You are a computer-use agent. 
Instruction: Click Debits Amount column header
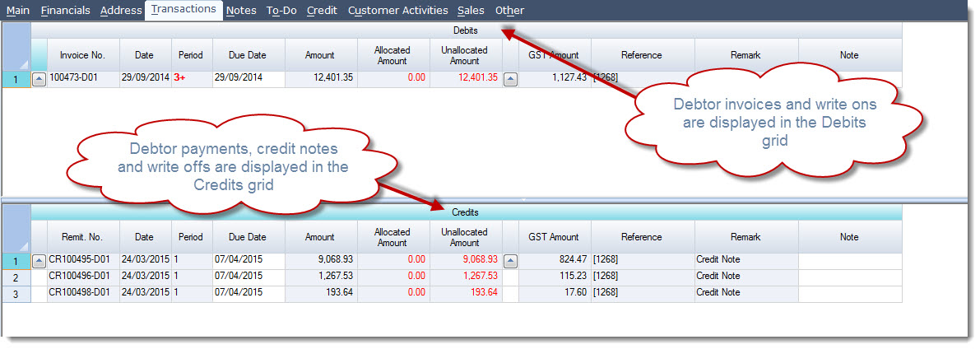(x=321, y=55)
